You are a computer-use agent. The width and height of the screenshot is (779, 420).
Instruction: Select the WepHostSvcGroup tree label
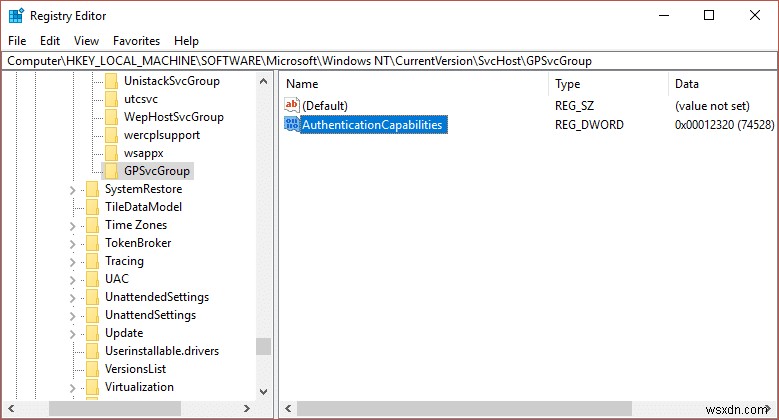tap(174, 117)
